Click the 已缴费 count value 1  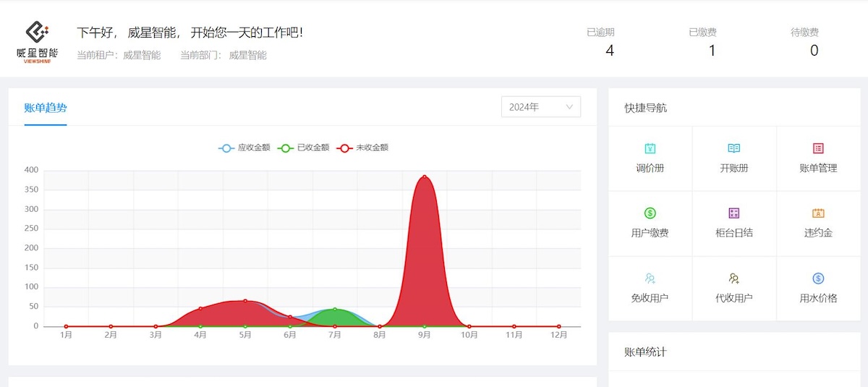click(712, 51)
